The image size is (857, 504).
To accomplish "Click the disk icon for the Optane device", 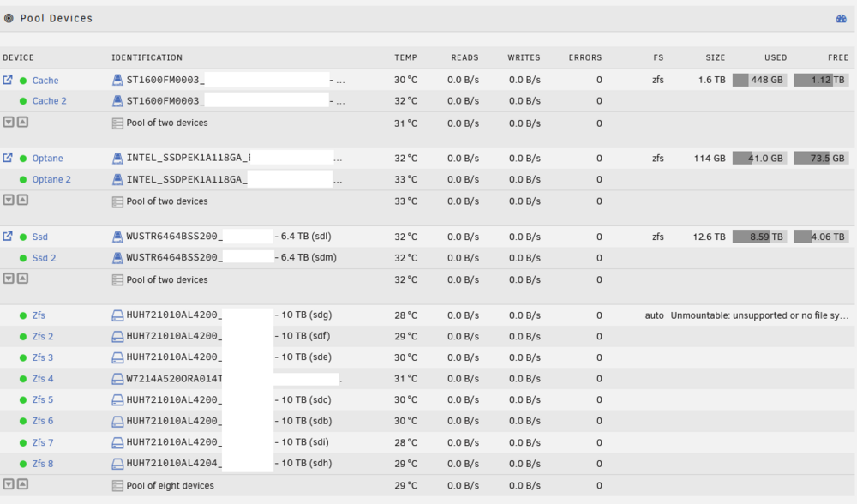I will (x=117, y=158).
